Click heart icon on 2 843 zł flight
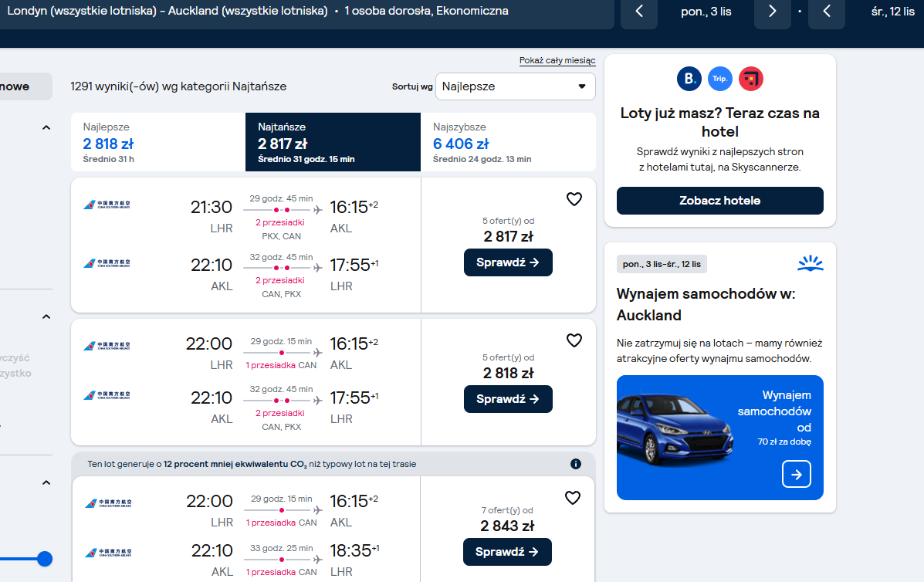Screen dimensions: 924x582 pyautogui.click(x=573, y=498)
